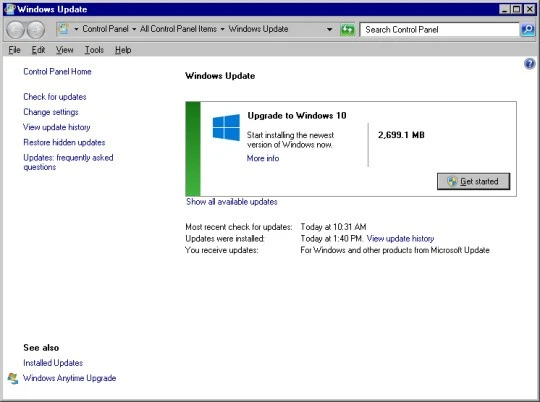540x402 pixels.
Task: Click the Search Control Panel input field
Action: (439, 30)
